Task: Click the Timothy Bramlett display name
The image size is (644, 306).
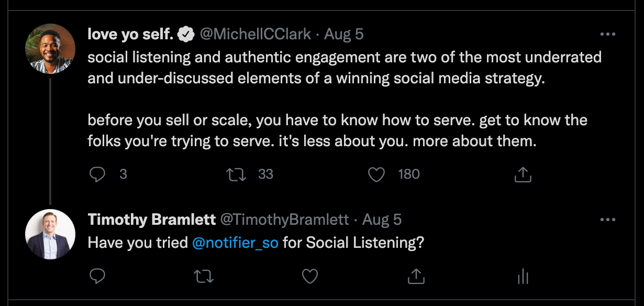Action: 152,220
